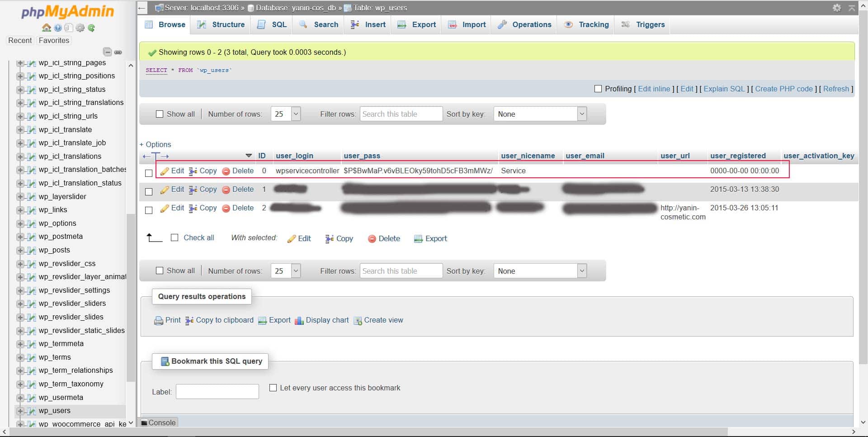Open lower Sort by key dropdown
This screenshot has width=868, height=437.
click(x=540, y=271)
